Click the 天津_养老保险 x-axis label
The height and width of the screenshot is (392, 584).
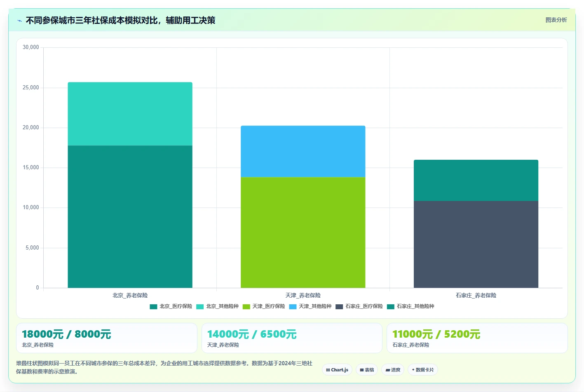(x=303, y=296)
